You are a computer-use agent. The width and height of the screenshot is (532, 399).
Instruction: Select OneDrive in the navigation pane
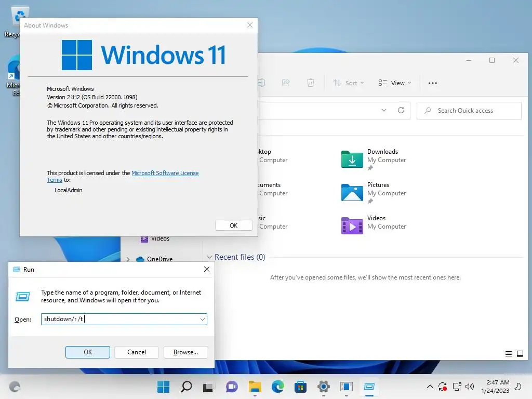[x=159, y=259]
